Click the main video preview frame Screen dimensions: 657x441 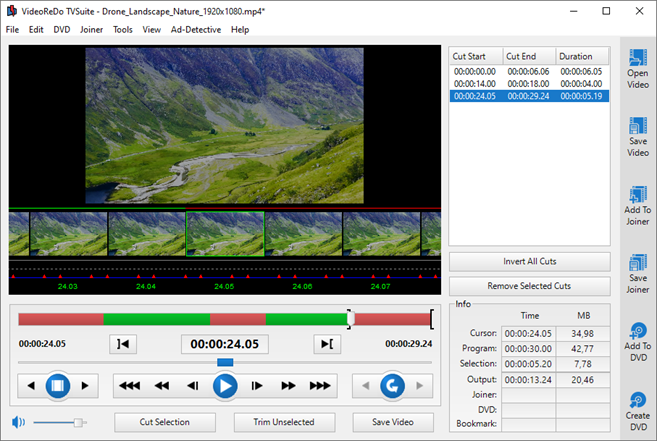(x=225, y=126)
